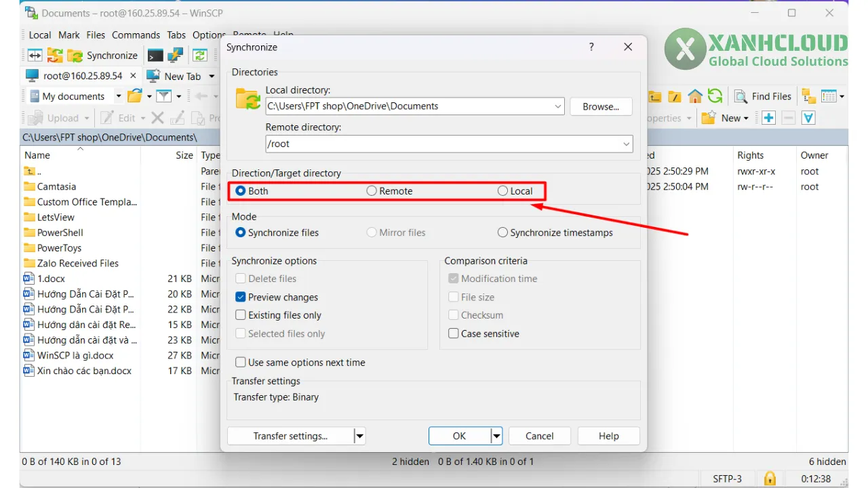The height and width of the screenshot is (488, 868).
Task: Open the Transfer settings dropdown arrow
Action: tap(359, 436)
